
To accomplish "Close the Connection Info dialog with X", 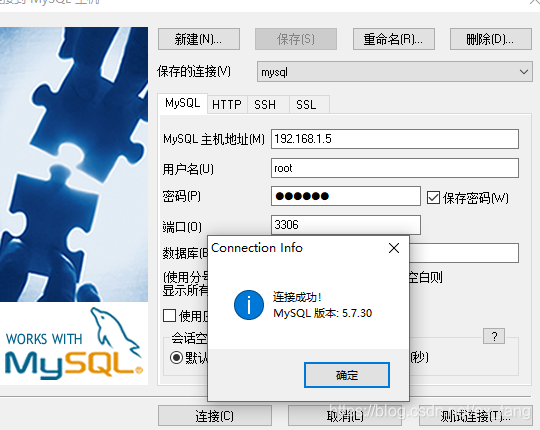I will [x=394, y=248].
